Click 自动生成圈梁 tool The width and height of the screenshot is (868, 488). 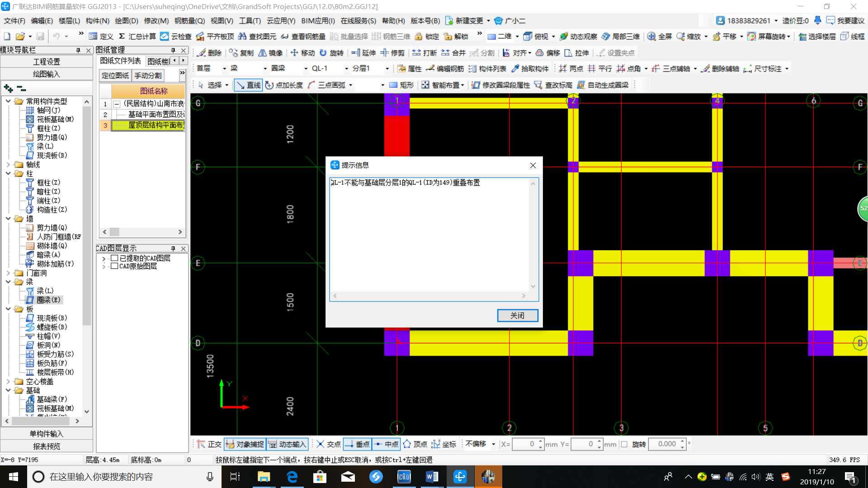tap(603, 85)
